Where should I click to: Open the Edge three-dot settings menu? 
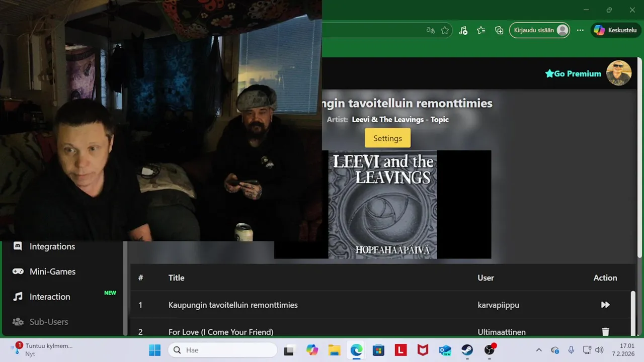(580, 30)
